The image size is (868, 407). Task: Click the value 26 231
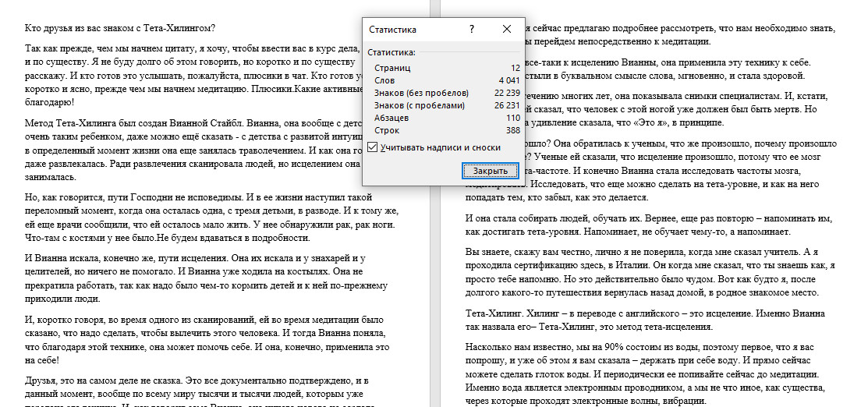(x=507, y=105)
